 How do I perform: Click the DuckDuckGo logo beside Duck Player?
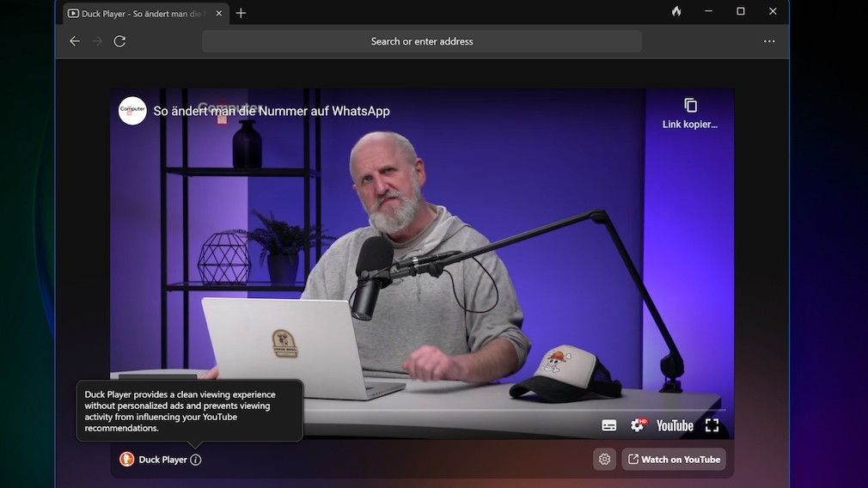(x=126, y=460)
